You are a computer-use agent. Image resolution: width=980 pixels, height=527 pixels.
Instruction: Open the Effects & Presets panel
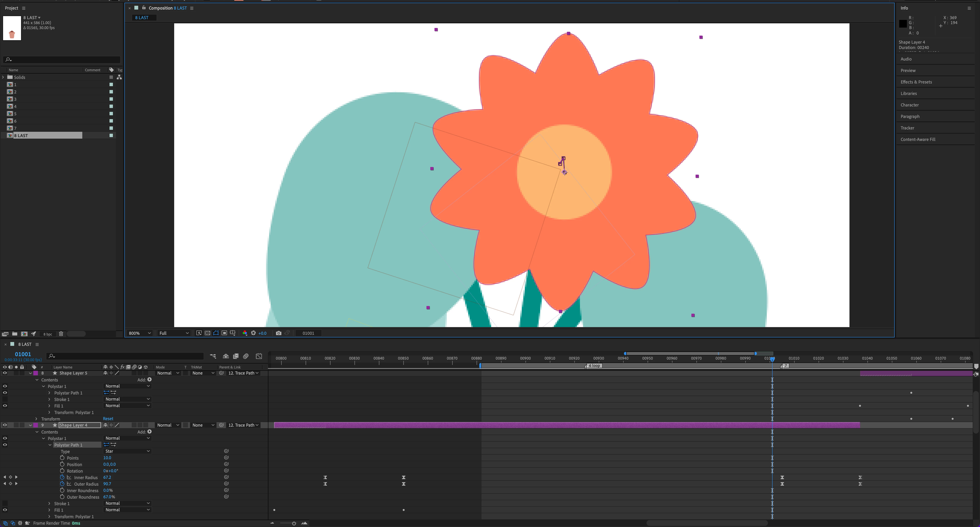pos(916,82)
